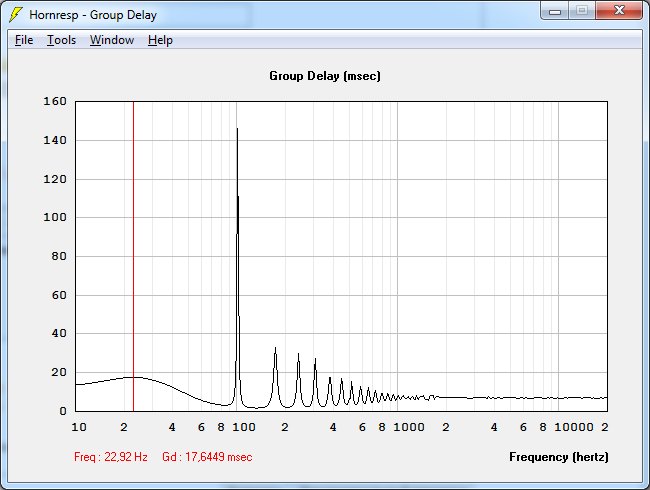Screen dimensions: 650x490
Task: Open the File menu
Action: pyautogui.click(x=24, y=40)
